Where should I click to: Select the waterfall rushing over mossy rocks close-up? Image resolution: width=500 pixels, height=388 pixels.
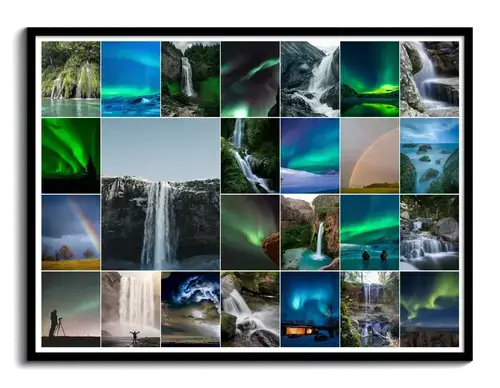click(250, 309)
